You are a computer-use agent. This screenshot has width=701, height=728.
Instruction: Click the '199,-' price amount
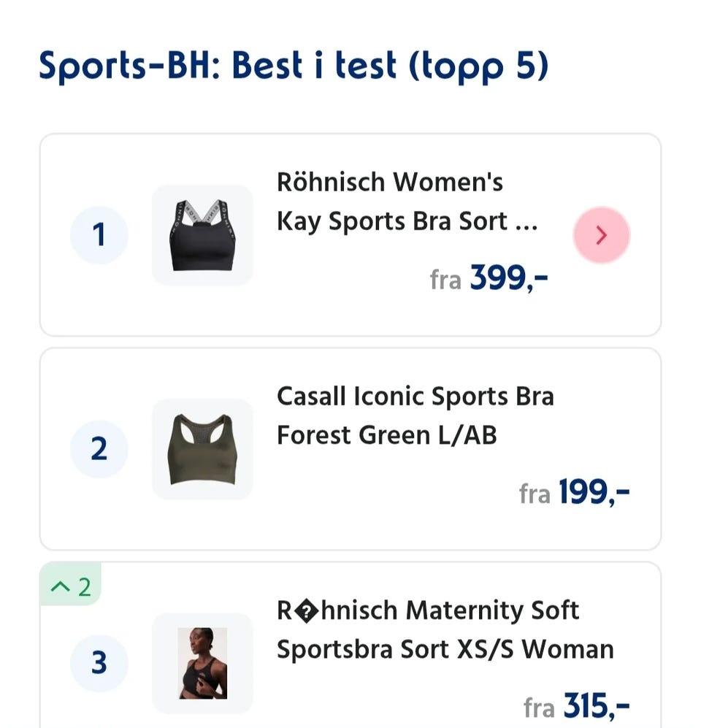tap(594, 493)
